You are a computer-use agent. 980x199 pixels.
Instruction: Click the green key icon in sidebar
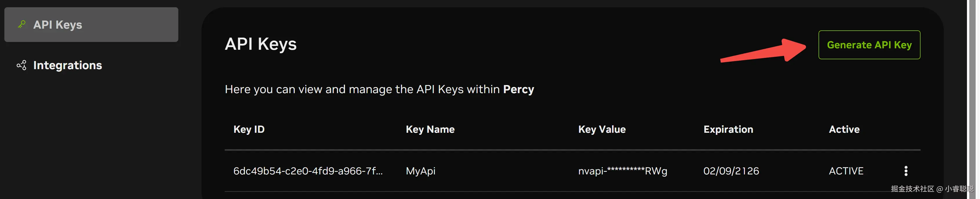pos(22,25)
